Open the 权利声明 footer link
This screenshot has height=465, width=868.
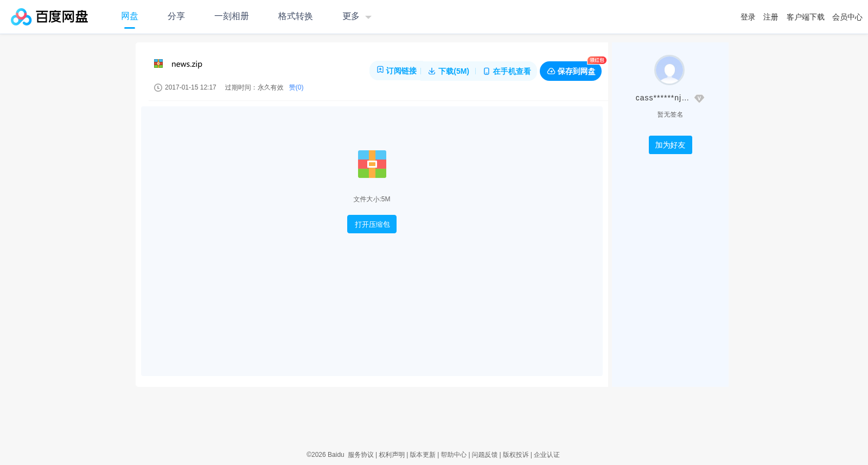click(392, 455)
